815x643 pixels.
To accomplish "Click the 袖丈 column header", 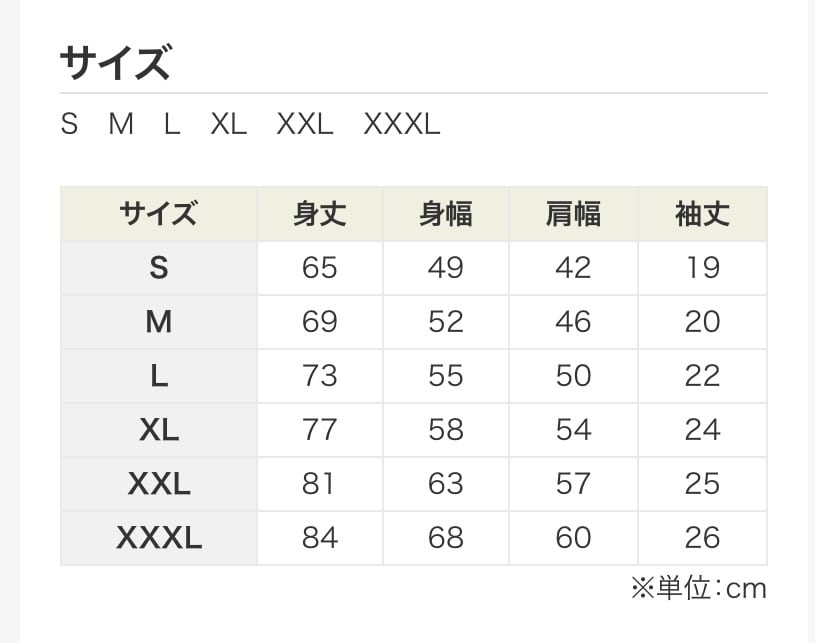I will [x=702, y=213].
